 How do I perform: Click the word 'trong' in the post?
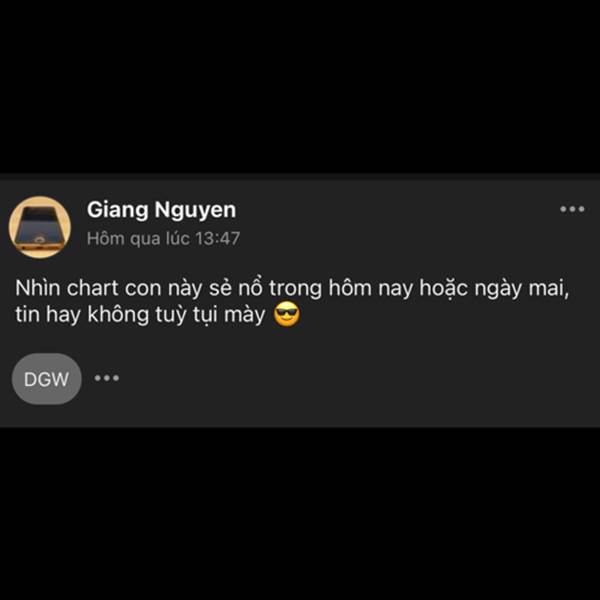pos(295,289)
